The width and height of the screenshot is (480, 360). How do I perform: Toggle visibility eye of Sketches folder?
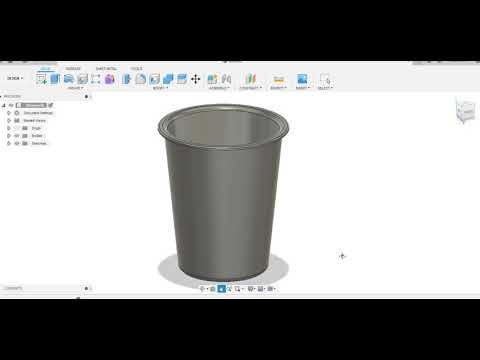[17, 144]
